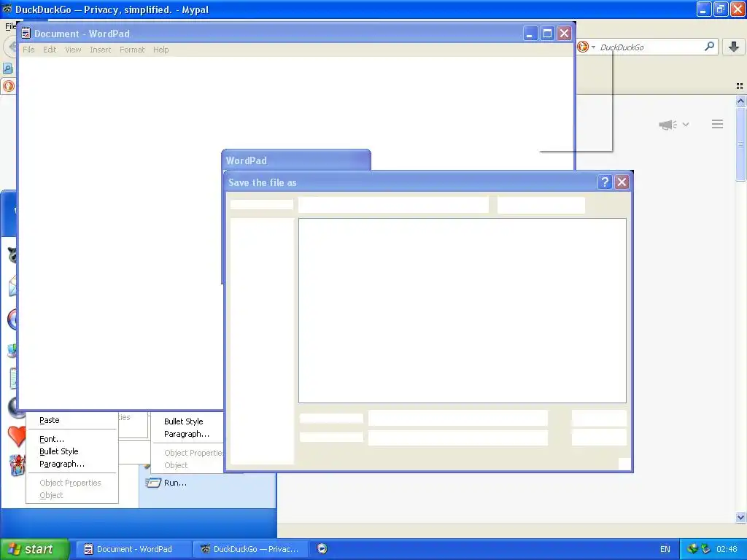Select Bullet Style in the menu containing Paste
This screenshot has height=560, width=747.
pyautogui.click(x=58, y=451)
